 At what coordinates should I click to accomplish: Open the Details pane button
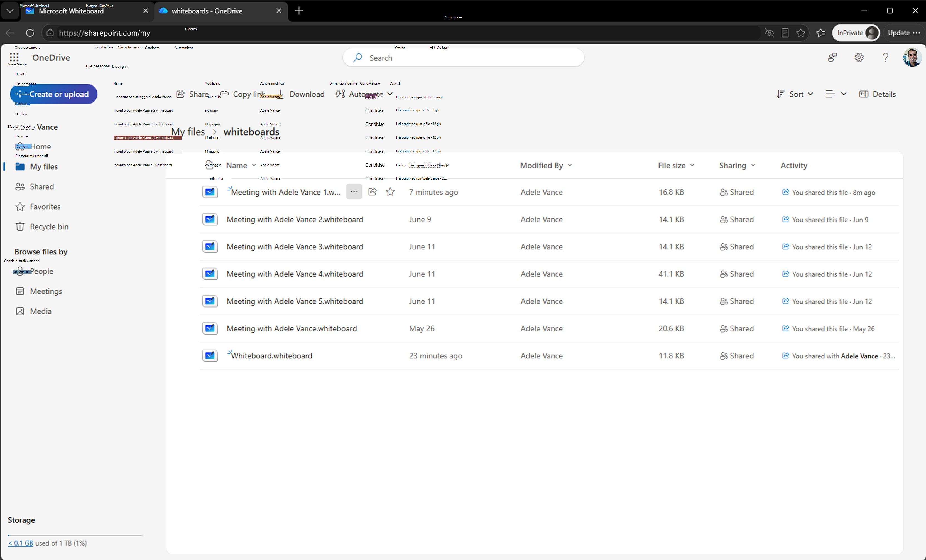(877, 94)
